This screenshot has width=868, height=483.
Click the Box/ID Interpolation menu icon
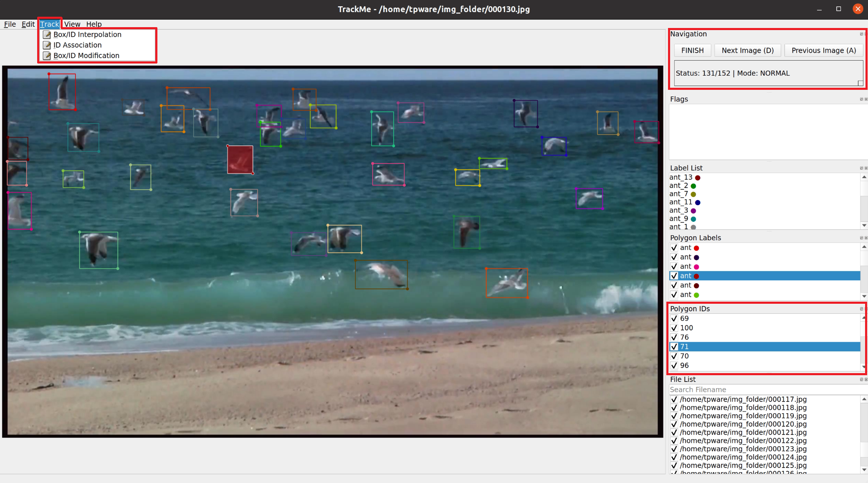coord(47,35)
